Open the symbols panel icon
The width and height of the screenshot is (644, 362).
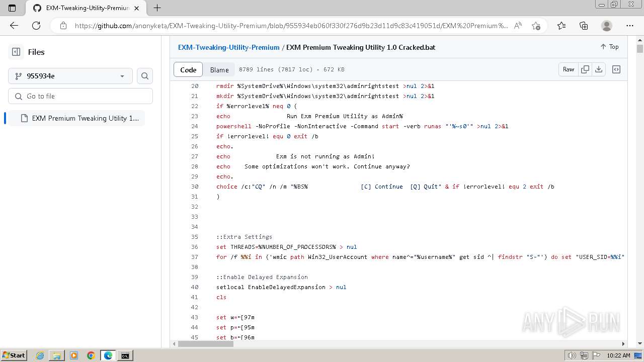(616, 69)
